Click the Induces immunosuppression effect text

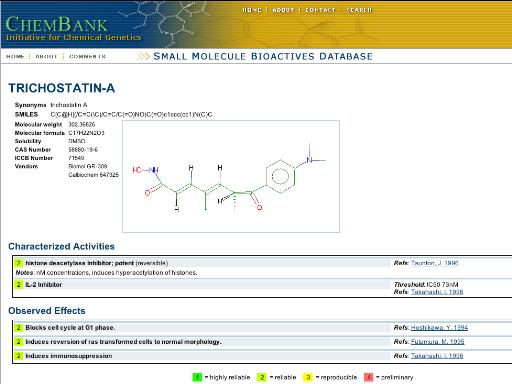click(x=69, y=356)
